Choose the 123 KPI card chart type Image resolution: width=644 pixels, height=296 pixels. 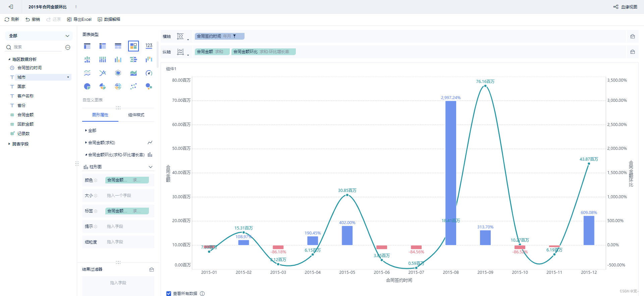click(x=149, y=46)
